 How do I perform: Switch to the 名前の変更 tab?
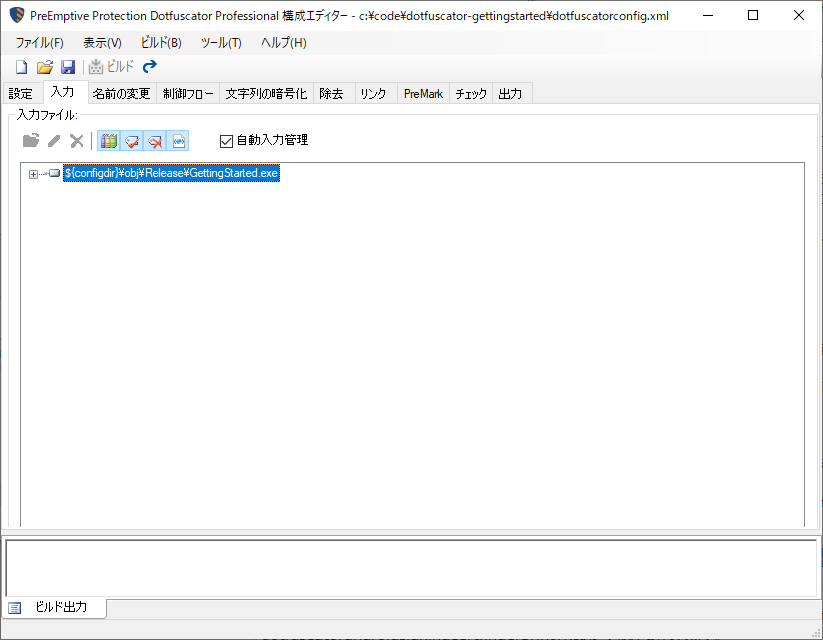tap(122, 93)
